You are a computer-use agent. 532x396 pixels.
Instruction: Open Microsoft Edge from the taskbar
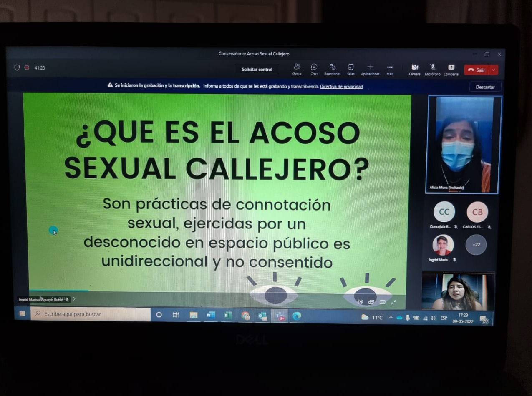coord(297,316)
